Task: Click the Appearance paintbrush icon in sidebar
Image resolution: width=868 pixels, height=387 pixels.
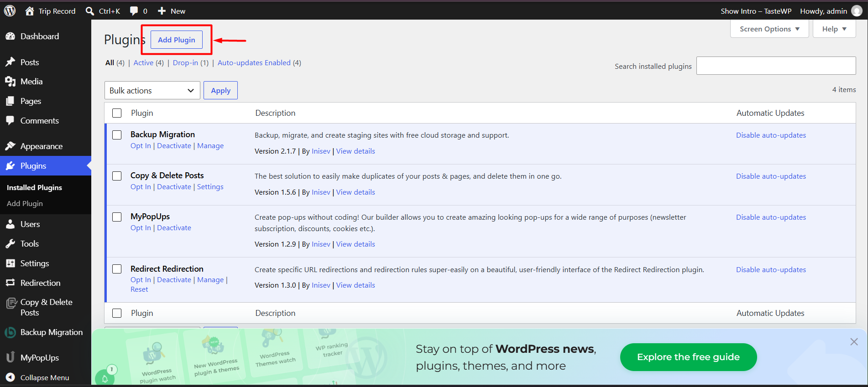Action: 10,146
